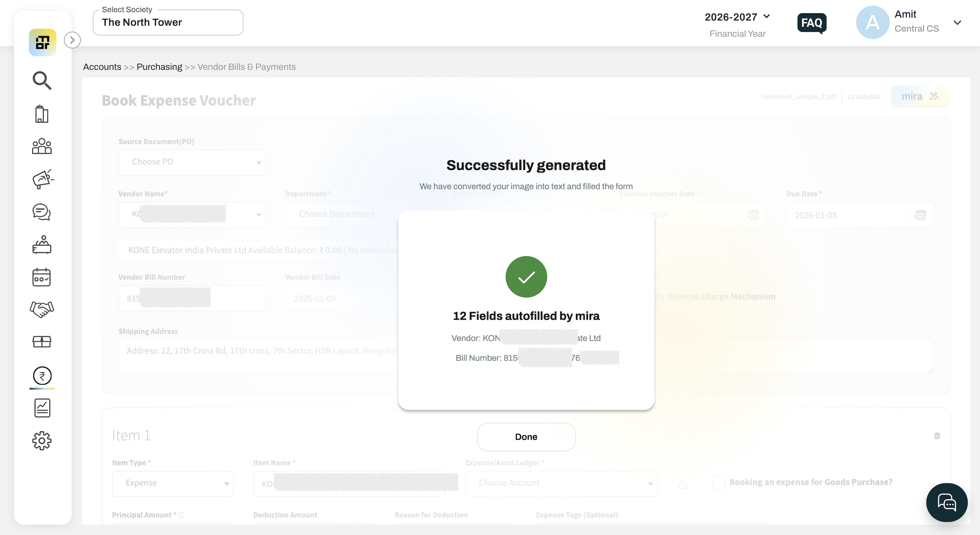The height and width of the screenshot is (535, 980).
Task: Click the app logo at sidebar top
Action: [x=43, y=42]
